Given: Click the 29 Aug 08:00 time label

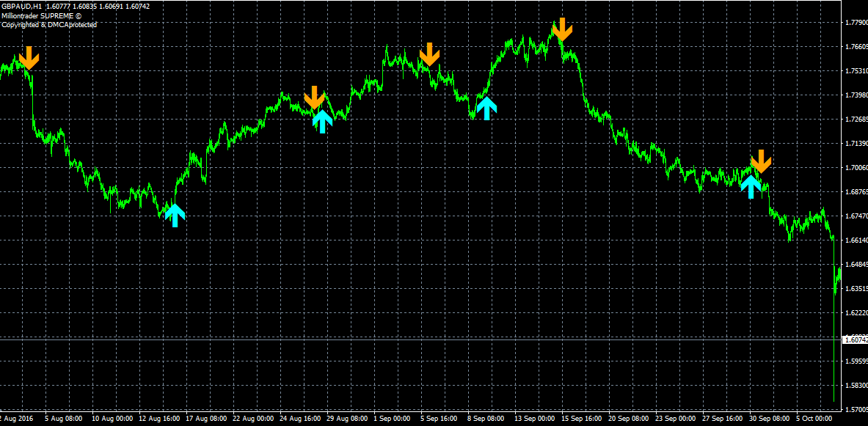Looking at the screenshot, I should click(x=348, y=419).
